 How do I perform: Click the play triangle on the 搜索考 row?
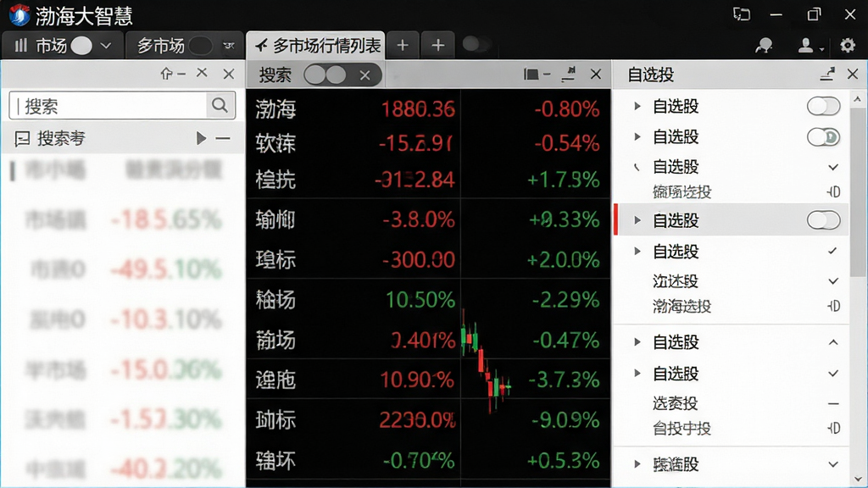[x=201, y=138]
